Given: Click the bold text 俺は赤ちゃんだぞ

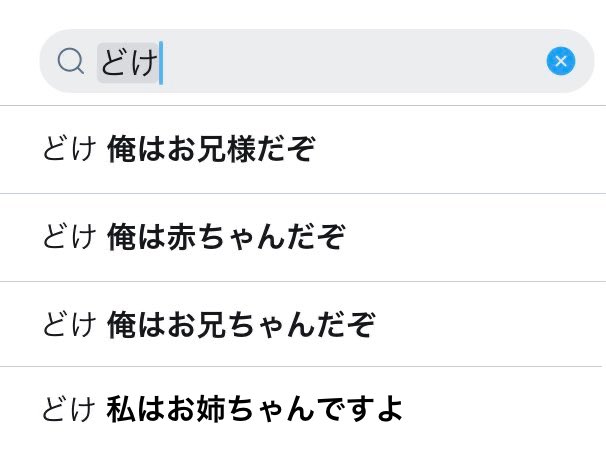Looking at the screenshot, I should [226, 237].
